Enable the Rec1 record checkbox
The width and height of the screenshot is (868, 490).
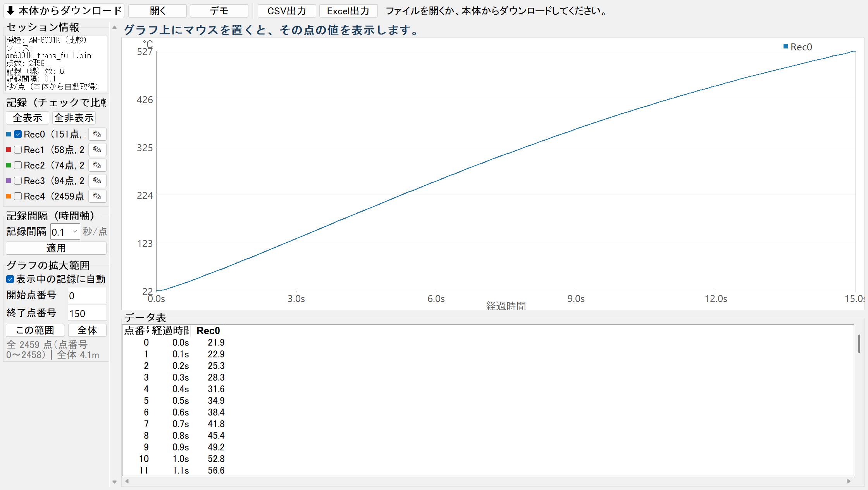click(x=18, y=150)
